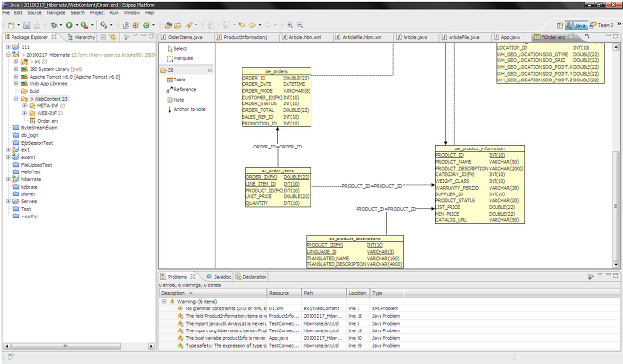
Task: Open the Navigate menu
Action: click(x=56, y=13)
